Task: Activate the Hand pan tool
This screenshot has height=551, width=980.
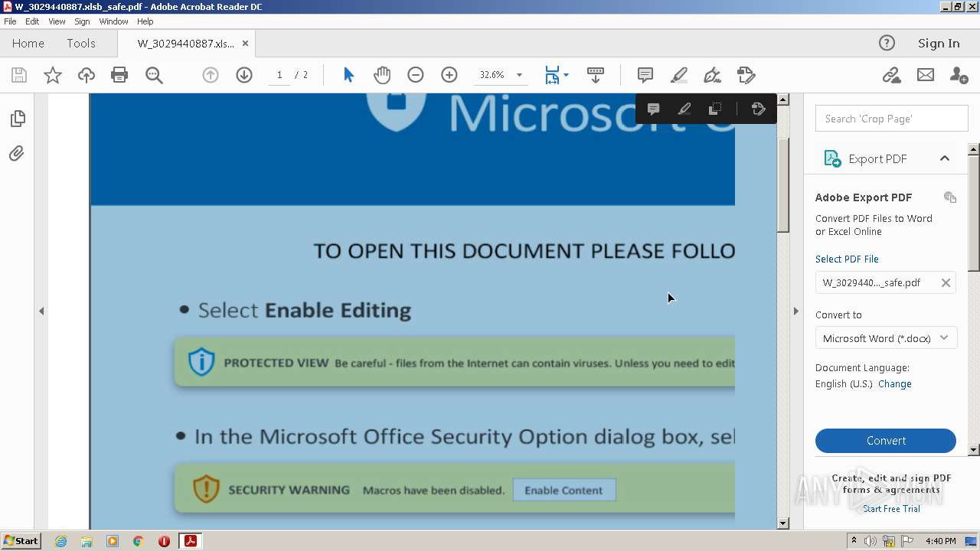Action: click(x=382, y=75)
